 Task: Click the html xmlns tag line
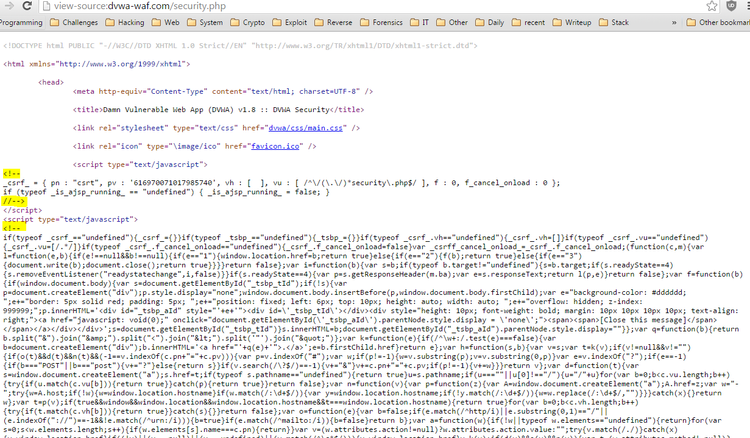(x=97, y=64)
